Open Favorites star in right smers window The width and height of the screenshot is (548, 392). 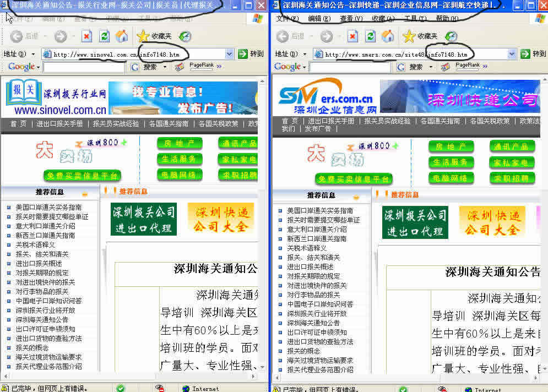tap(409, 36)
